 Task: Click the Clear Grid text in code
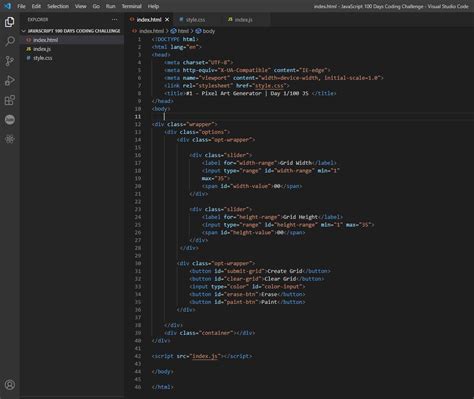280,279
